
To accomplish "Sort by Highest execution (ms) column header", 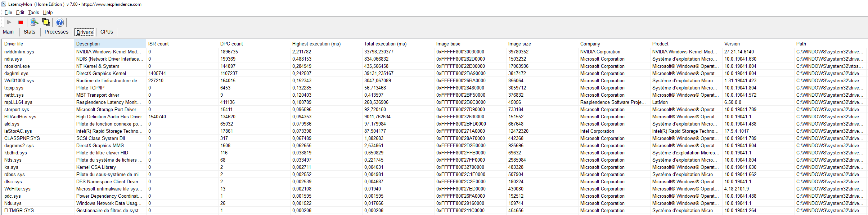I will click(x=316, y=44).
